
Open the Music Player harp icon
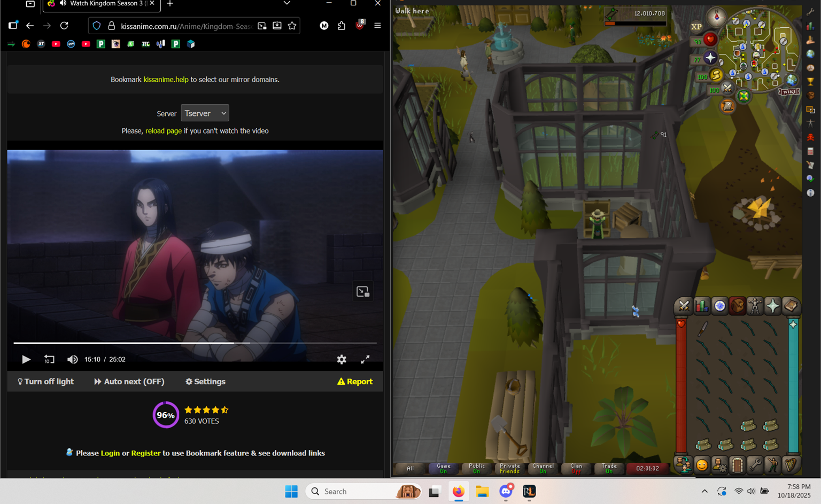point(791,465)
